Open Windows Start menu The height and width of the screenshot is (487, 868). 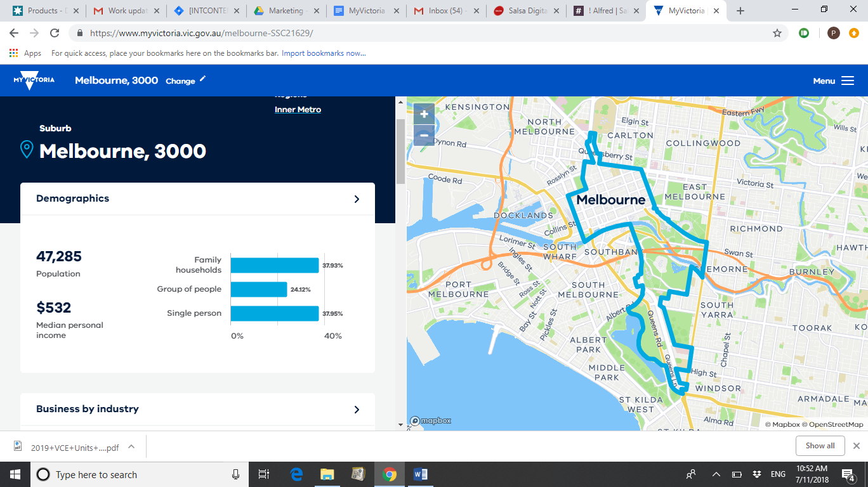pyautogui.click(x=15, y=474)
